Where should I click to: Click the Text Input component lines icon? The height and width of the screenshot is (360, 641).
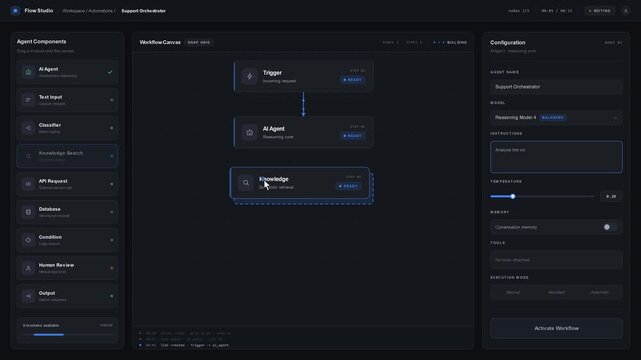point(28,100)
